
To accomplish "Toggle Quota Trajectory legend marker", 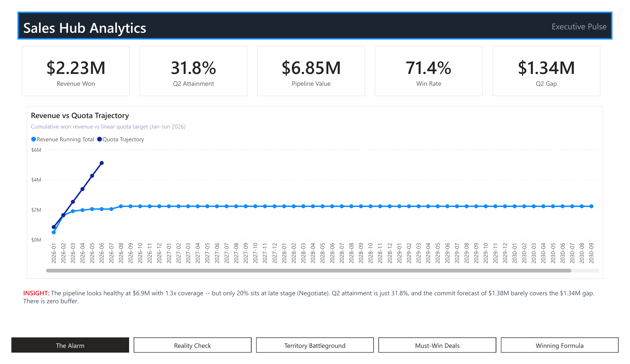I will tap(99, 139).
